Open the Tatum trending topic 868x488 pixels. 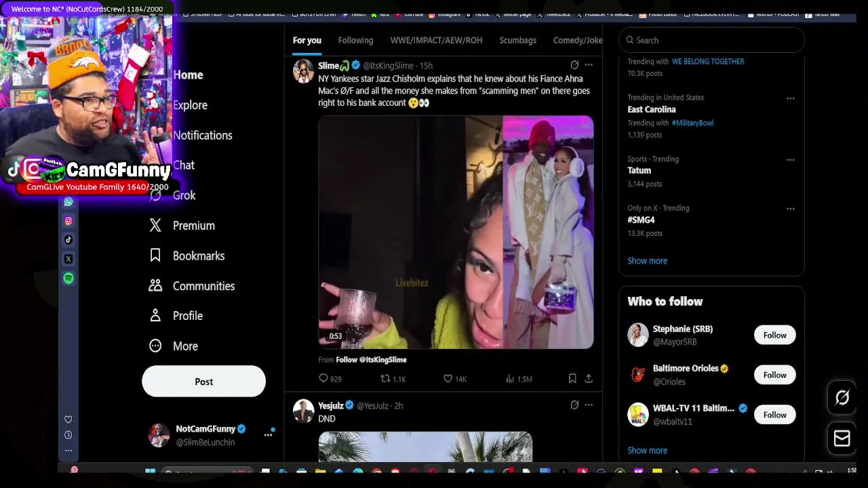click(x=639, y=171)
